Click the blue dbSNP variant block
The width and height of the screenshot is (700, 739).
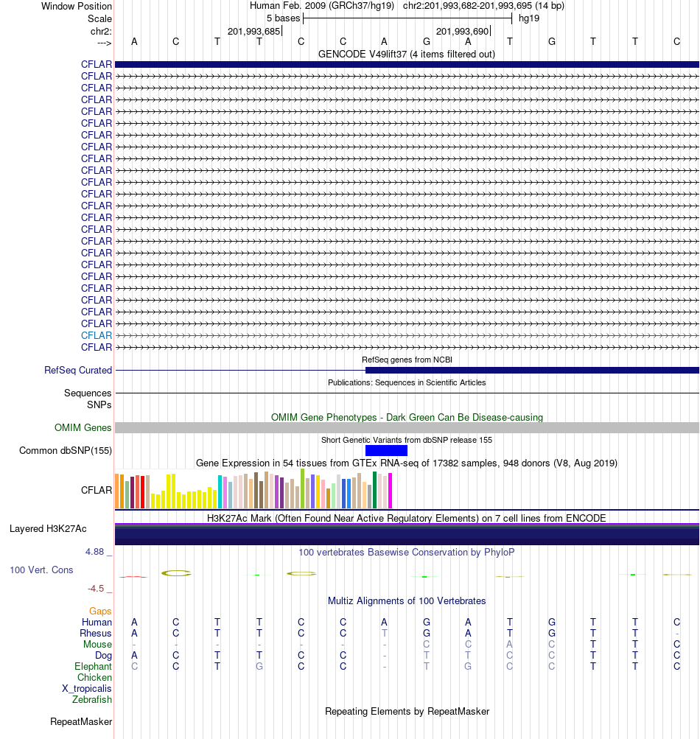[x=386, y=451]
